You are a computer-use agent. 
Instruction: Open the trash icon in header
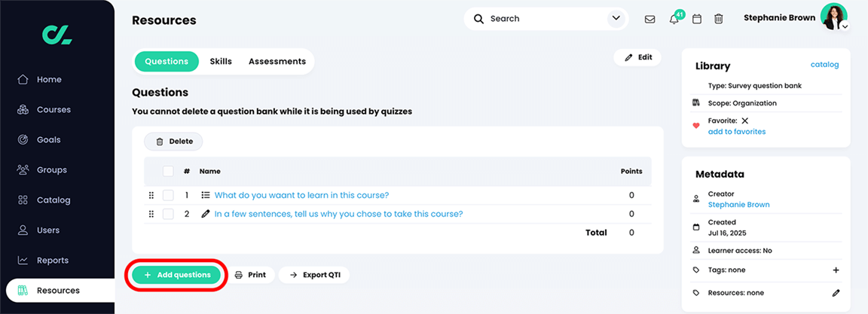[x=719, y=19]
